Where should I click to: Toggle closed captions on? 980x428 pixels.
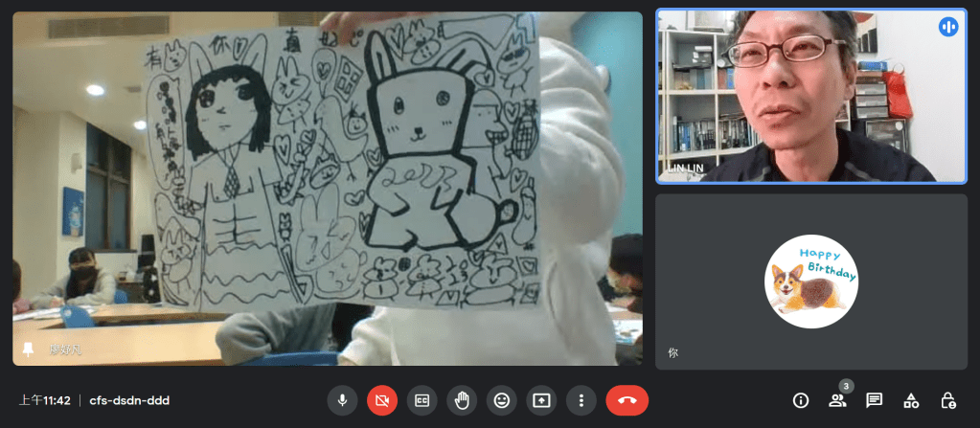422,400
